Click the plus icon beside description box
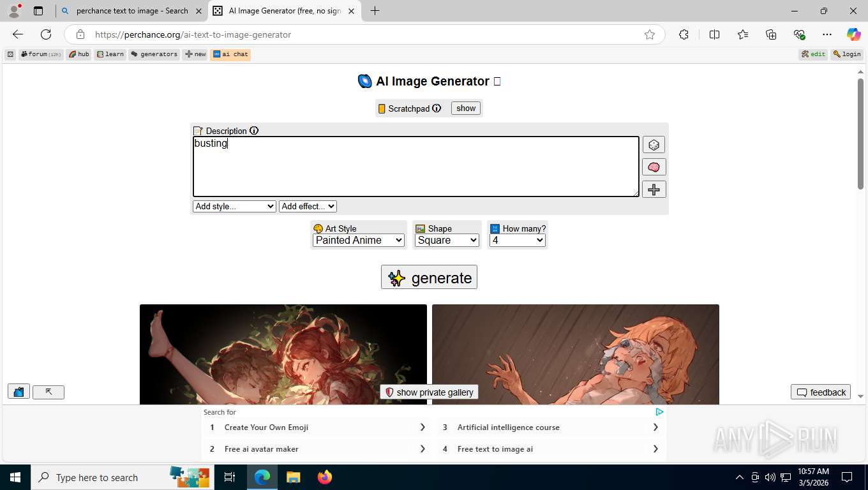The height and width of the screenshot is (490, 868). pos(654,189)
